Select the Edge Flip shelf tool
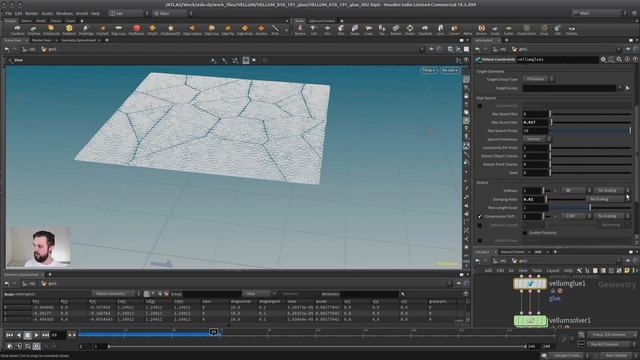 point(228,29)
